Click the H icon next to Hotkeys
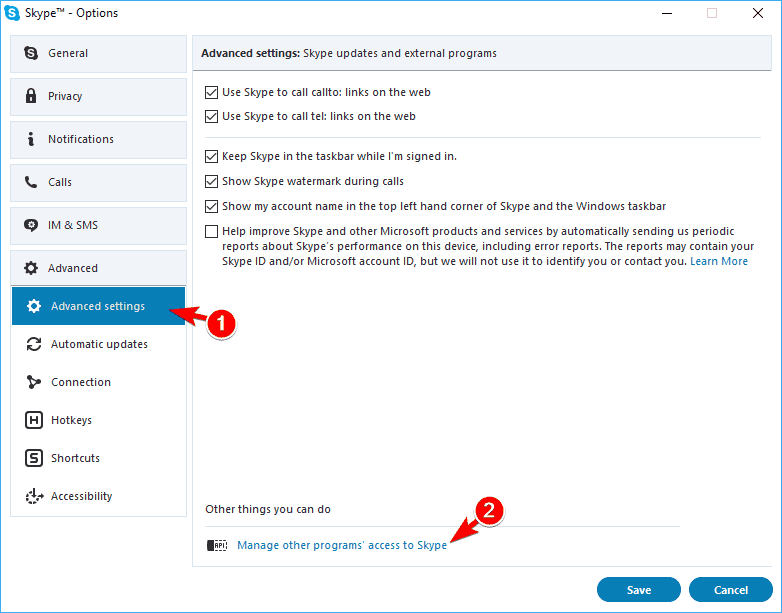Screen dimensions: 782x613 [34, 420]
